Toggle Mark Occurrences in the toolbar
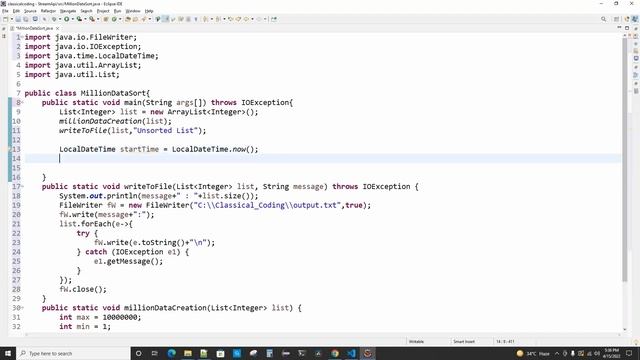The image size is (640, 360). [165, 19]
